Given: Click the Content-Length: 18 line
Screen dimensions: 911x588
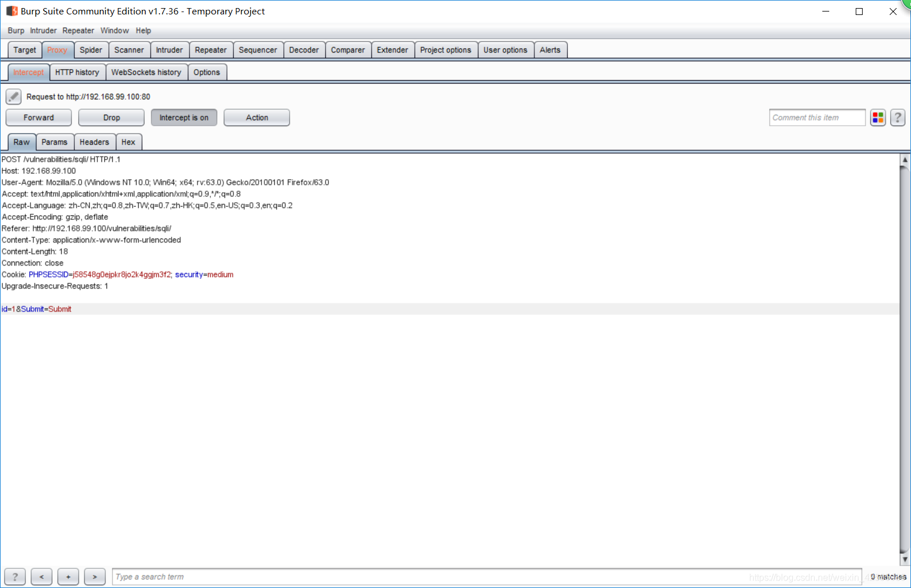Looking at the screenshot, I should tap(35, 252).
